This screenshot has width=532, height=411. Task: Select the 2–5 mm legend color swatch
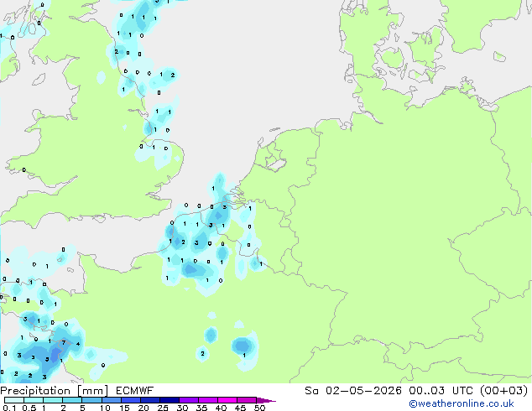72,400
